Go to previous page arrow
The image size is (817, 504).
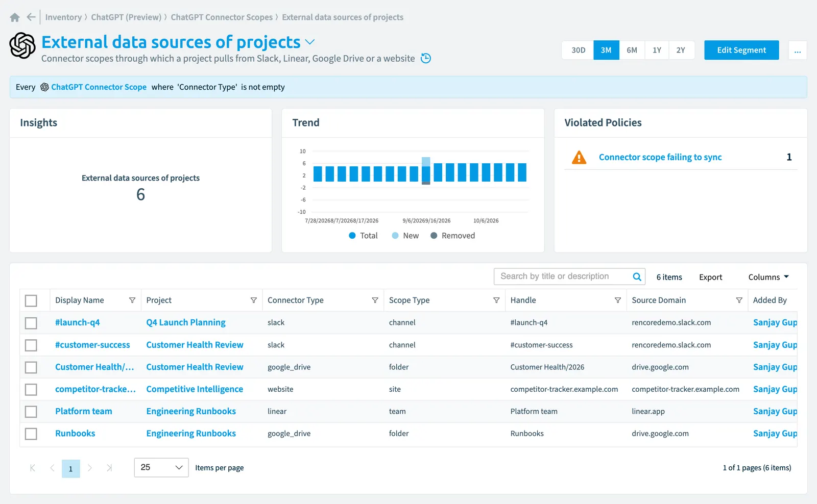[52, 468]
